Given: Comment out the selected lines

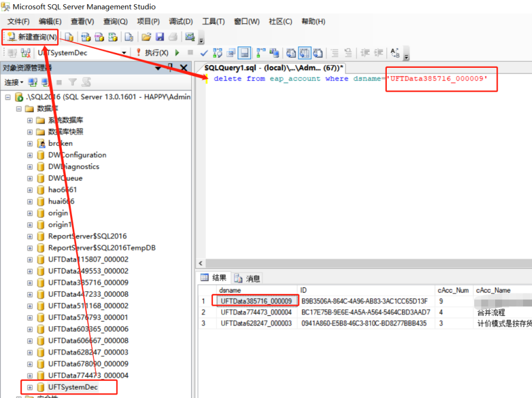Looking at the screenshot, I should 334,53.
